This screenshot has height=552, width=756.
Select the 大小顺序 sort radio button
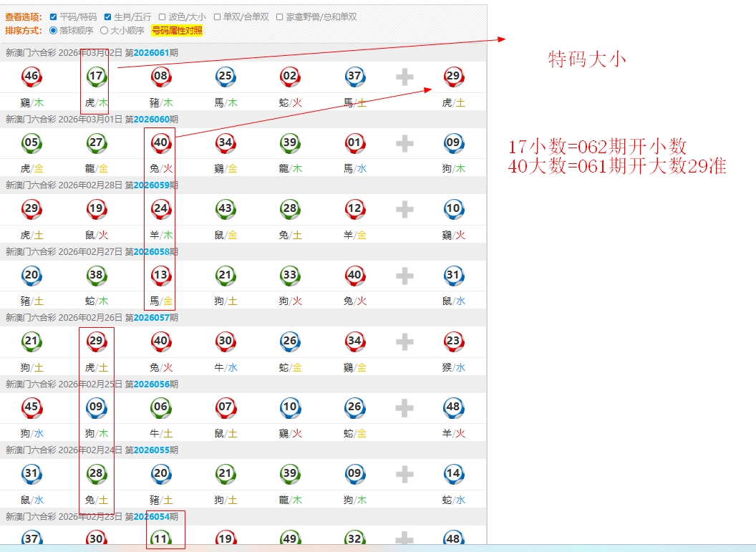pos(104,31)
